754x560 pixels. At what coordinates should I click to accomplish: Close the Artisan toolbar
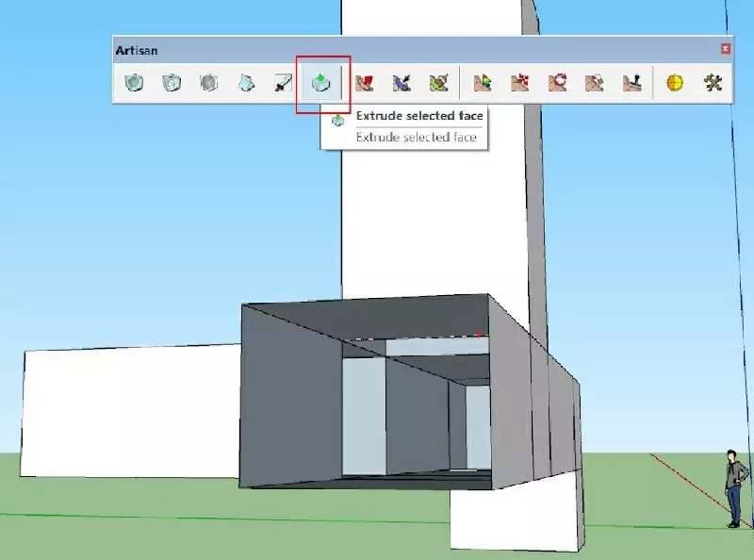coord(725,48)
